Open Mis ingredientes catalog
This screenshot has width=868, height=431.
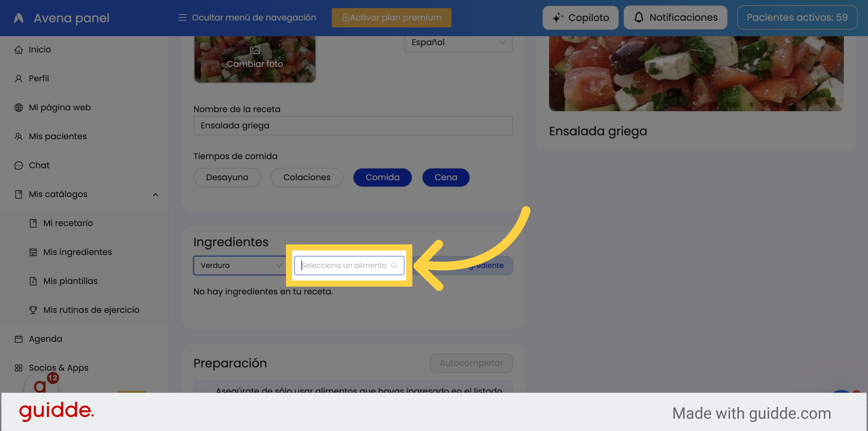(x=77, y=252)
